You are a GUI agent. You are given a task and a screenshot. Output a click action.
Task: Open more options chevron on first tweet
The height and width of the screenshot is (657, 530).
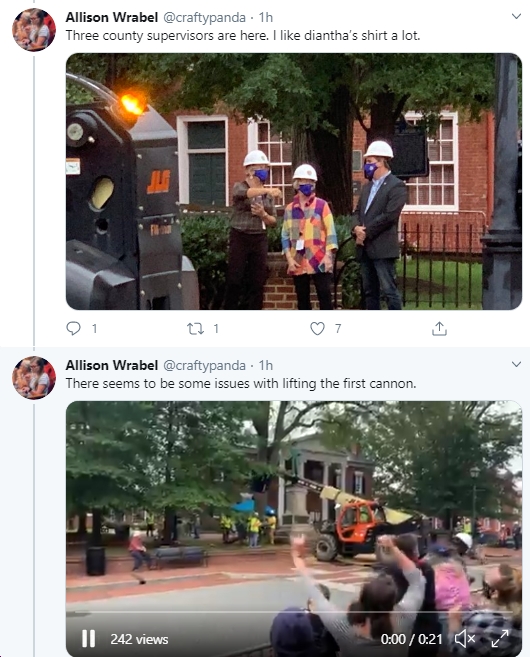[516, 16]
